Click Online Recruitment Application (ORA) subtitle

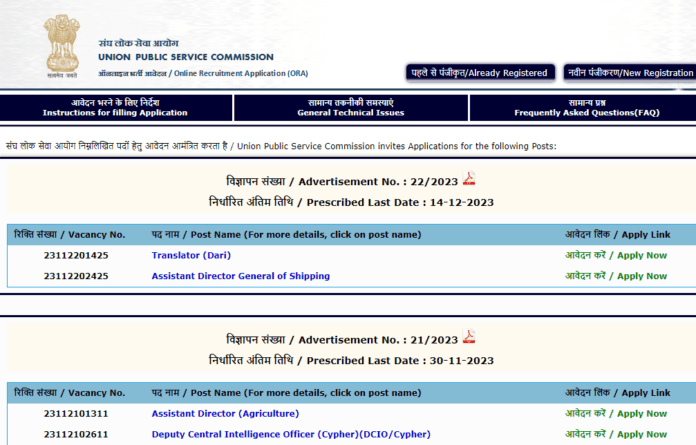point(203,73)
